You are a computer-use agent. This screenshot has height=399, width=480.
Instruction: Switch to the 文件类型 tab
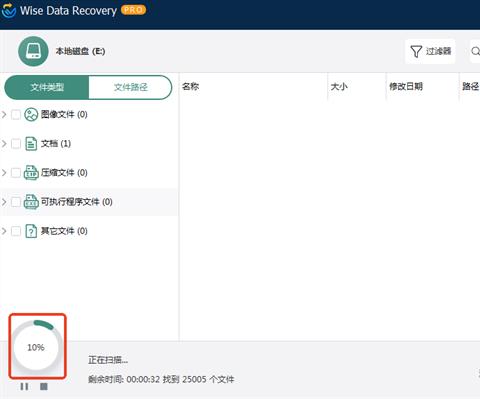[x=47, y=87]
